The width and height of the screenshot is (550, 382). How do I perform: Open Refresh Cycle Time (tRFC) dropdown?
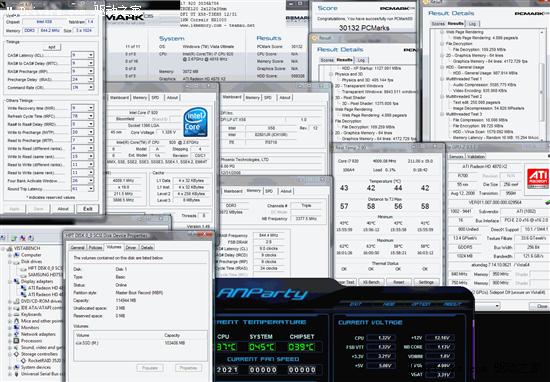(x=83, y=116)
